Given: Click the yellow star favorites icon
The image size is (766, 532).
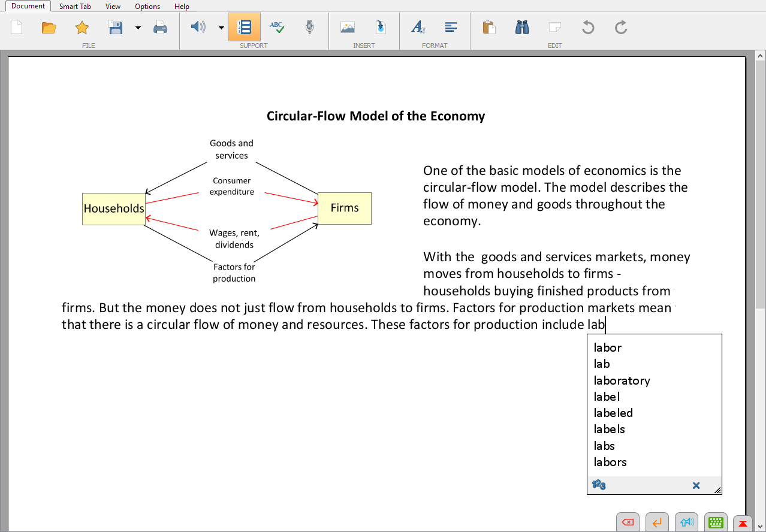Looking at the screenshot, I should click(x=82, y=27).
